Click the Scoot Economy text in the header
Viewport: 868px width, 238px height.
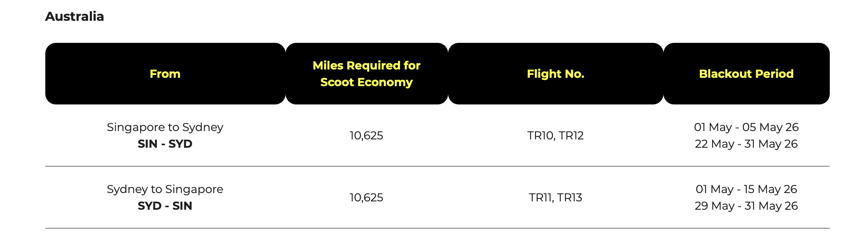366,82
